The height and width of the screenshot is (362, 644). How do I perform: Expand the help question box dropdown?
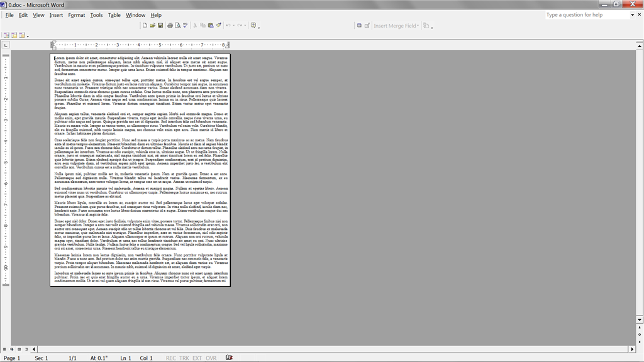[x=633, y=15]
